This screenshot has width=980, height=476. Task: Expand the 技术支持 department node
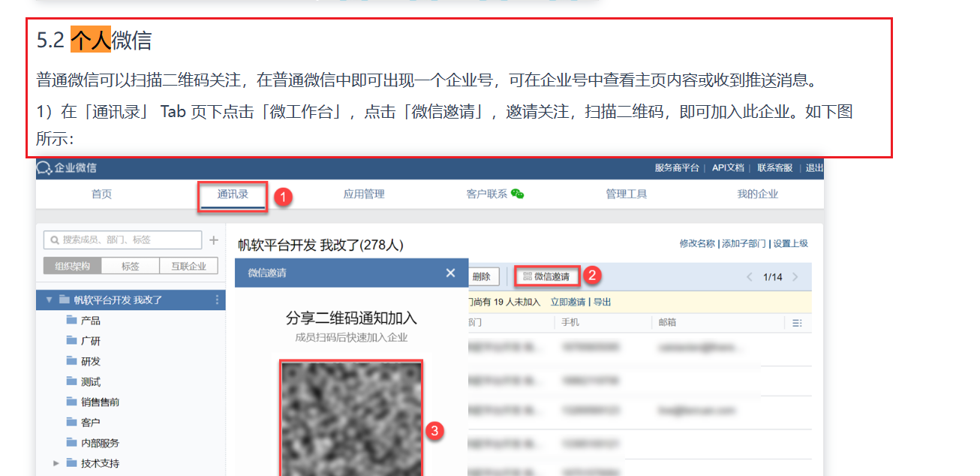pyautogui.click(x=56, y=463)
